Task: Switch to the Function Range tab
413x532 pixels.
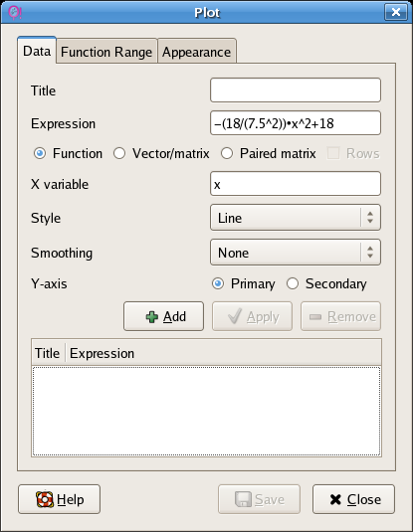Action: (x=106, y=52)
